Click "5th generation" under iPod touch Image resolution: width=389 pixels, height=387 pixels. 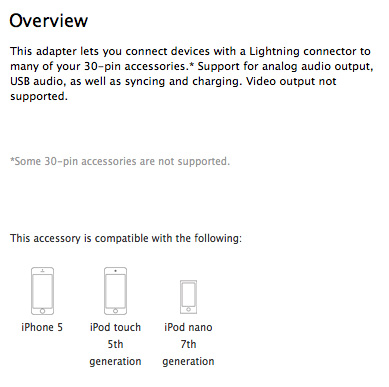click(115, 353)
